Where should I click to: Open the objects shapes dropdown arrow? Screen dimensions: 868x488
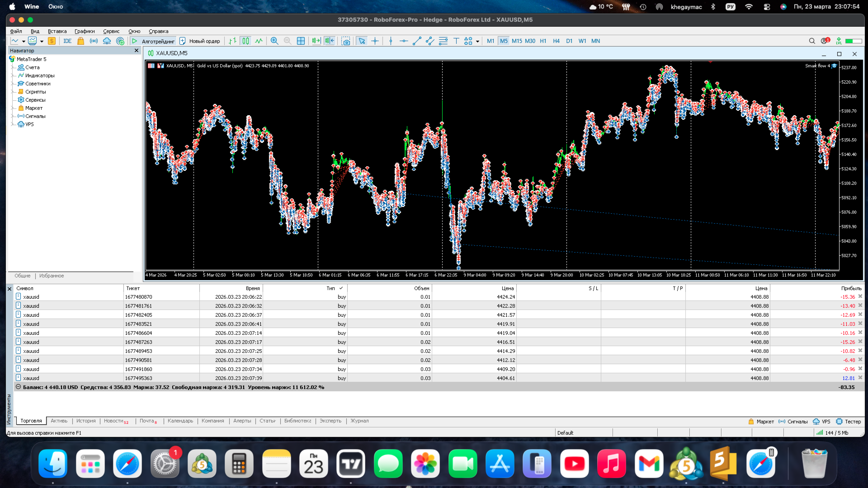[x=477, y=42]
